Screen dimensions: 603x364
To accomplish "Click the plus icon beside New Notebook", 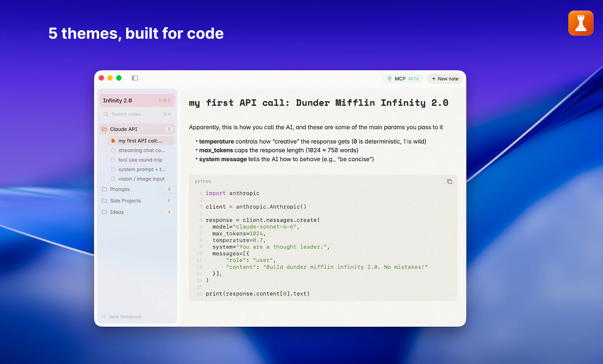I will pos(104,317).
